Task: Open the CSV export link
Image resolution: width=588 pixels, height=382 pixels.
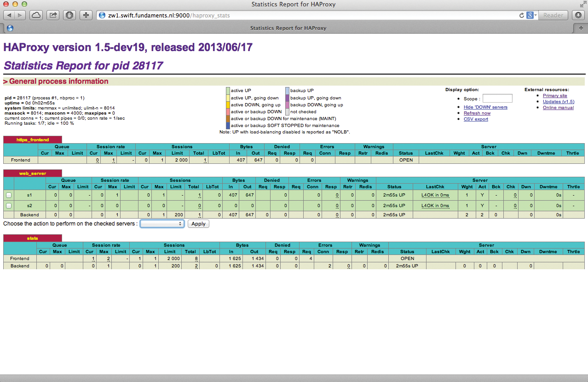Action: click(476, 119)
